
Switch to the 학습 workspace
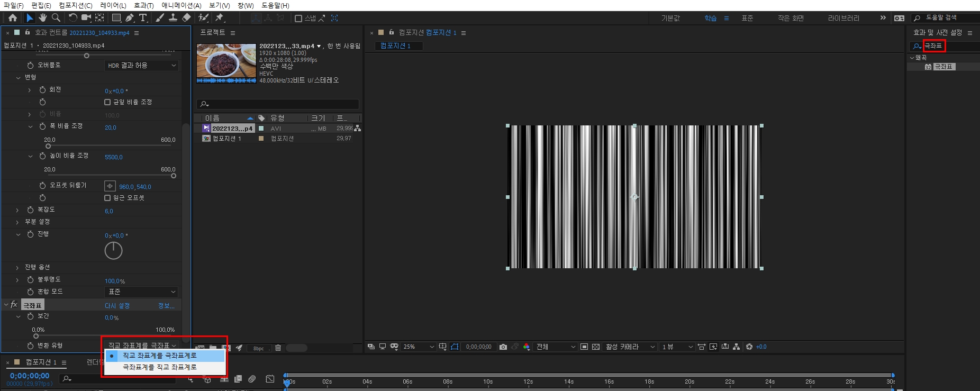tap(710, 19)
